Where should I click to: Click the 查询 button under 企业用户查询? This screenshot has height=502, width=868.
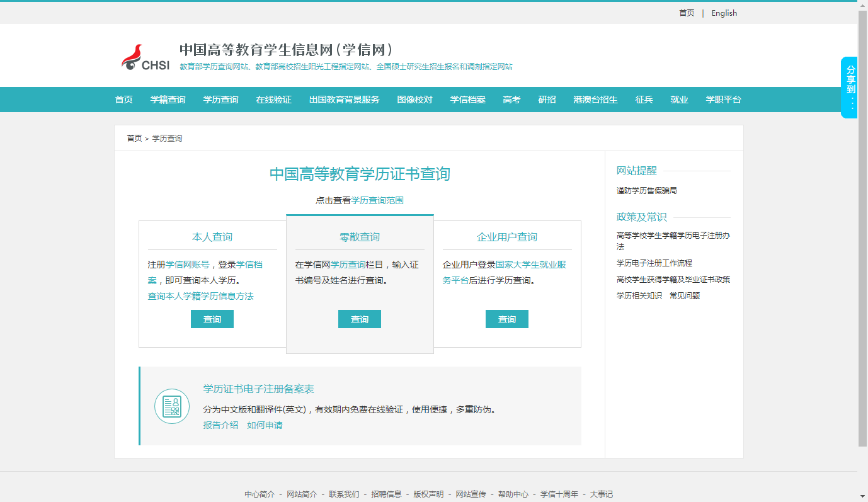507,319
